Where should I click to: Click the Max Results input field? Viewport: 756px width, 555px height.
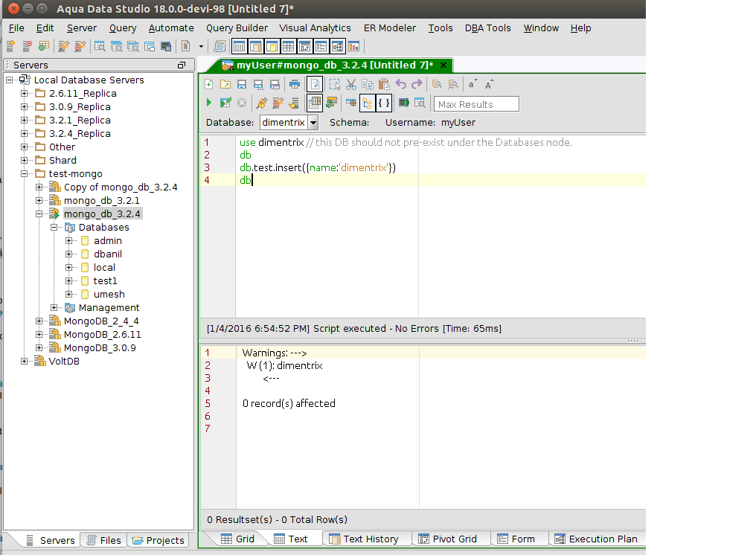click(x=476, y=104)
